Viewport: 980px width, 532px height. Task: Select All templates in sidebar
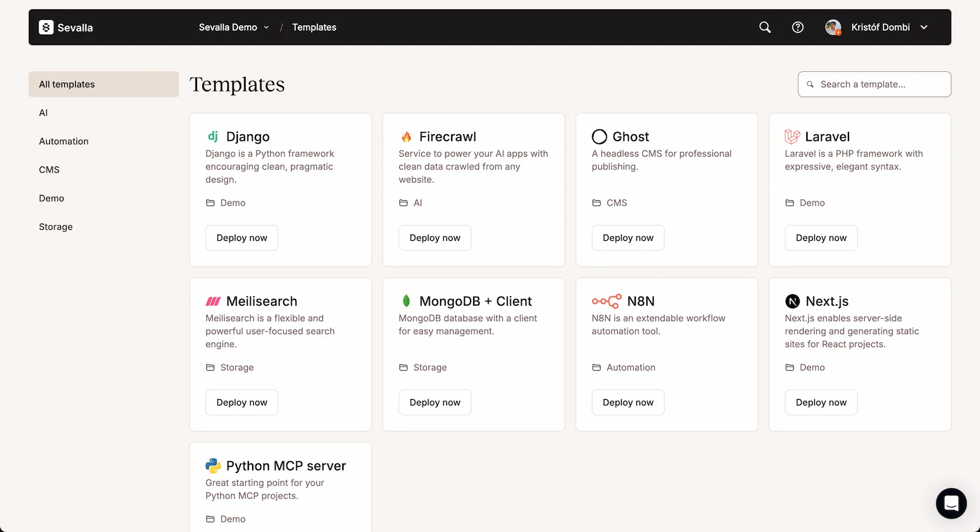(104, 84)
